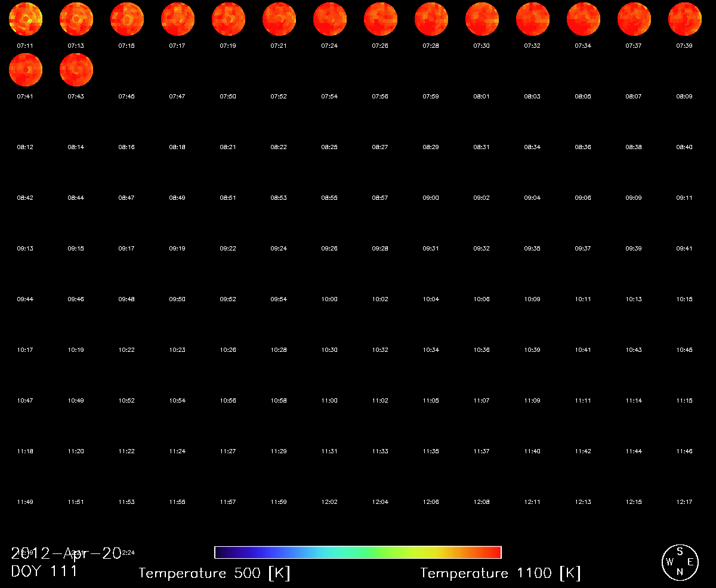Click the 10:58 time label

tap(279, 400)
